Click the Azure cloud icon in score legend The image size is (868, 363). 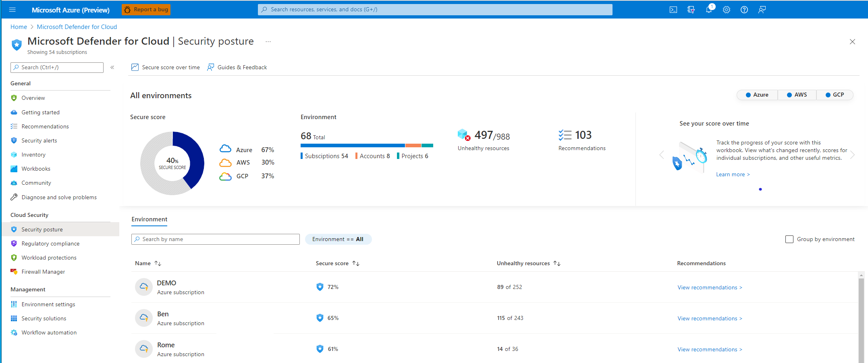(225, 149)
